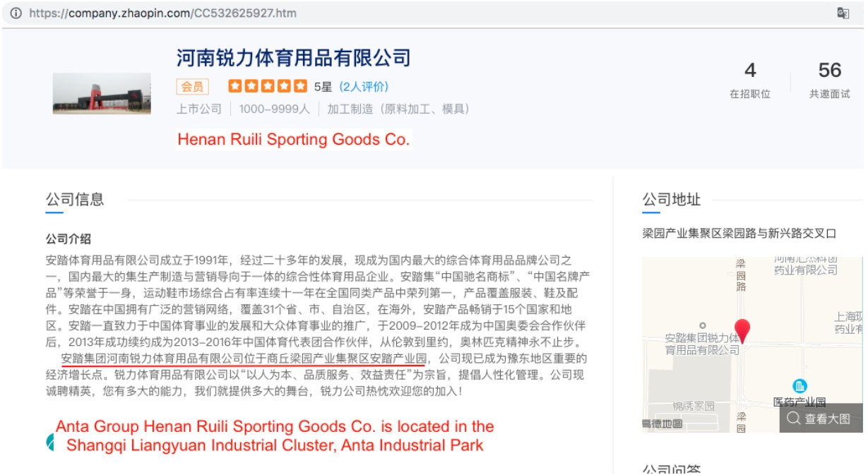Click the address text 梁园产业集聚区梁园路与新兴路交叉口

[x=739, y=234]
